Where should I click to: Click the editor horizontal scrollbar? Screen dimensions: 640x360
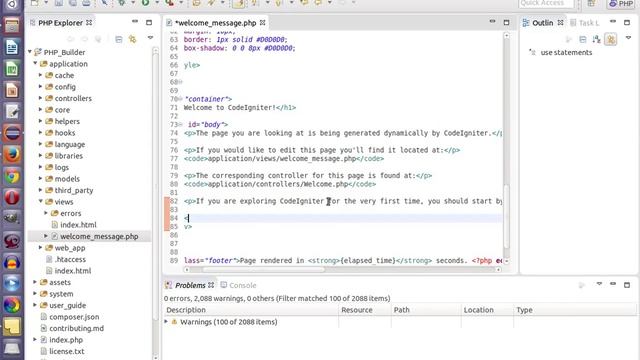pyautogui.click(x=264, y=269)
